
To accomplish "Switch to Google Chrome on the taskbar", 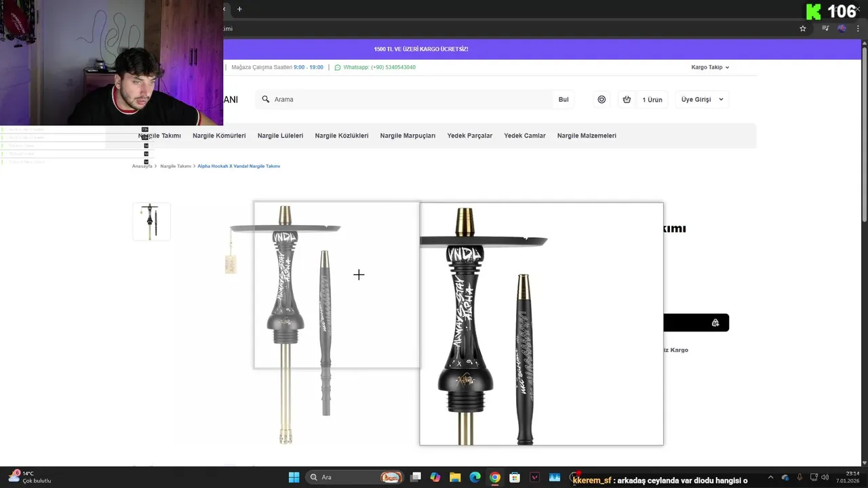I will pyautogui.click(x=495, y=477).
